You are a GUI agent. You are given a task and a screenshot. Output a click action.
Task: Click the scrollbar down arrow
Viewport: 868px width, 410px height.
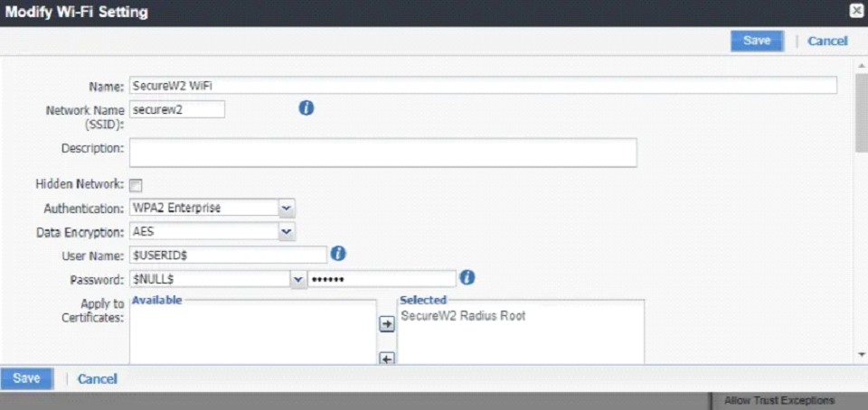pyautogui.click(x=860, y=355)
